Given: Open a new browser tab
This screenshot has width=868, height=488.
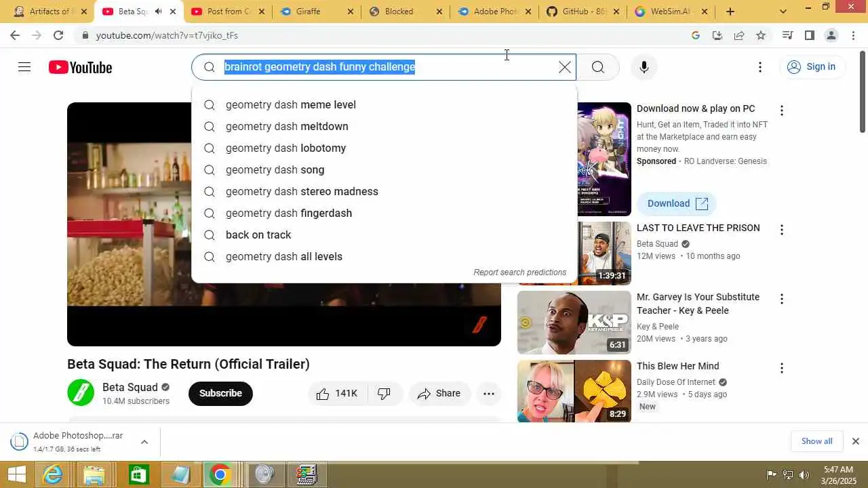Looking at the screenshot, I should tap(730, 12).
